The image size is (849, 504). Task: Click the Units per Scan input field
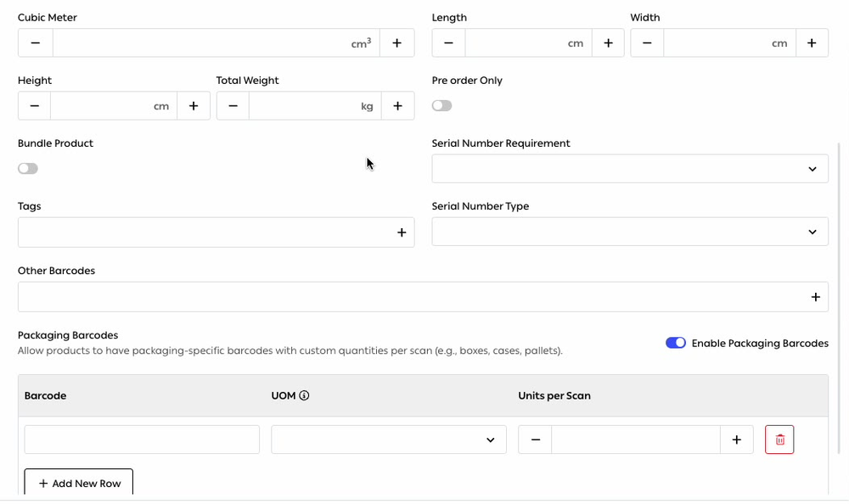click(x=636, y=440)
